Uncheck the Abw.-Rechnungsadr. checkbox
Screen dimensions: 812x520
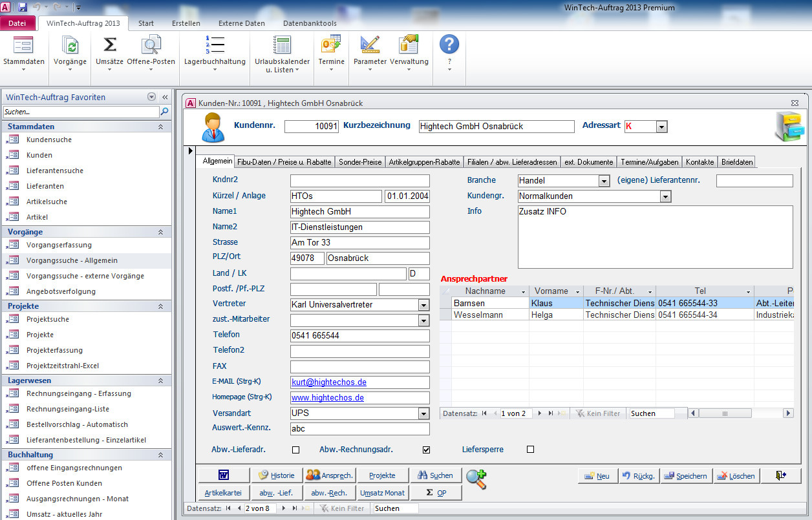coord(426,450)
